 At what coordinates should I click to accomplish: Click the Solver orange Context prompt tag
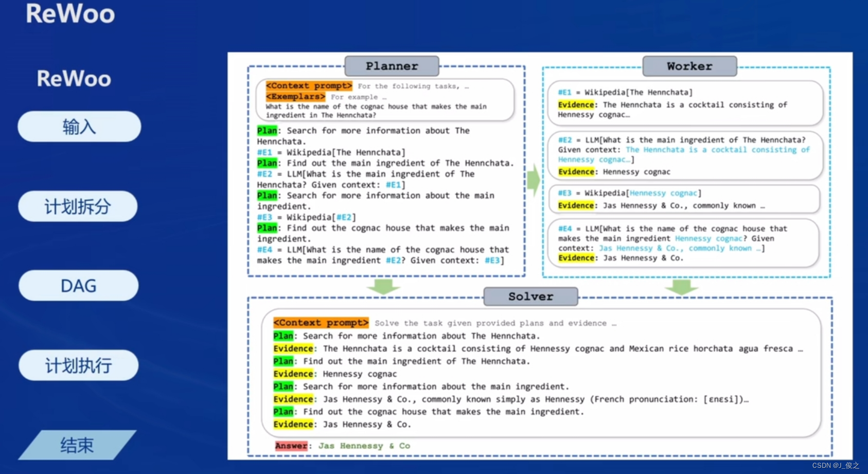(x=321, y=323)
